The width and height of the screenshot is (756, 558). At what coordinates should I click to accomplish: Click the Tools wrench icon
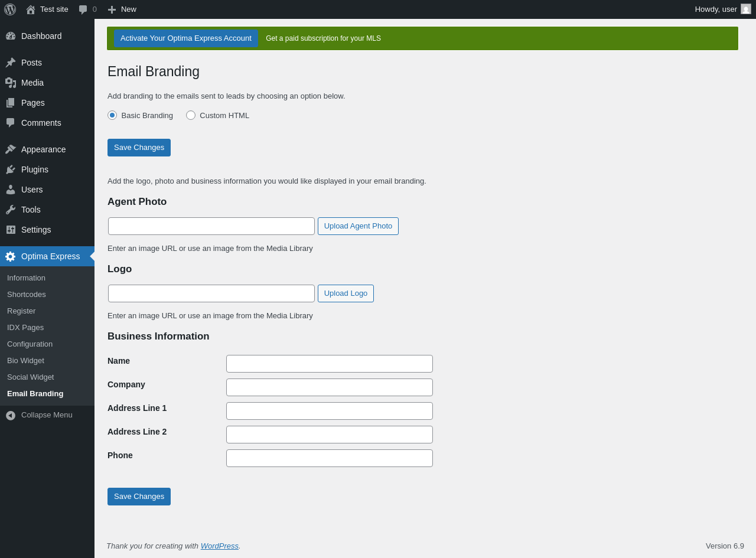click(11, 210)
